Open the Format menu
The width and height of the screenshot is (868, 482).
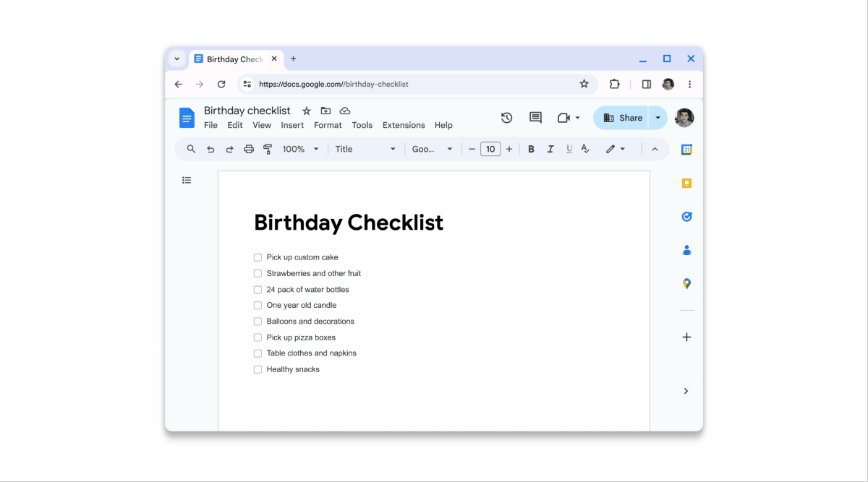[328, 124]
